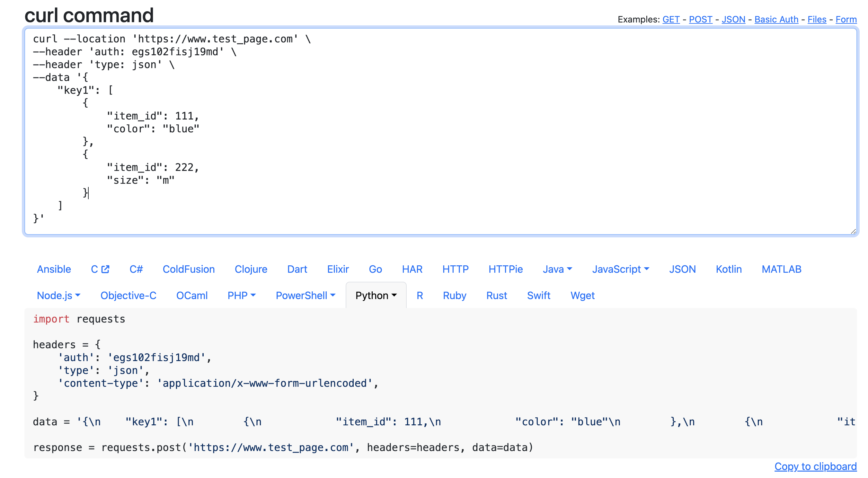Open the Node.js dropdown tab
This screenshot has width=868, height=478.
58,296
